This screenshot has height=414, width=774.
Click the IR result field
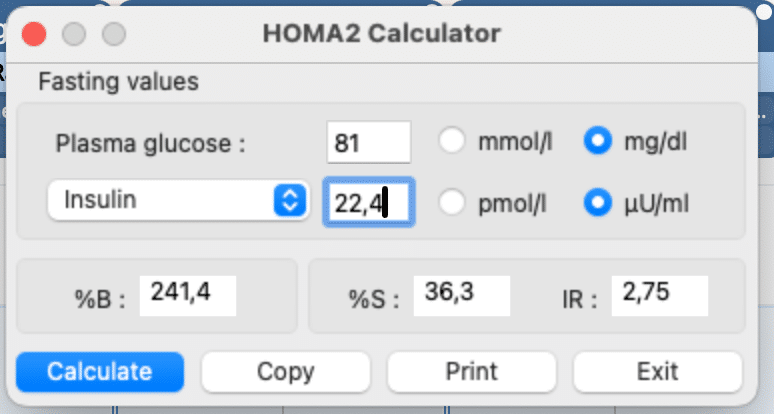point(661,294)
